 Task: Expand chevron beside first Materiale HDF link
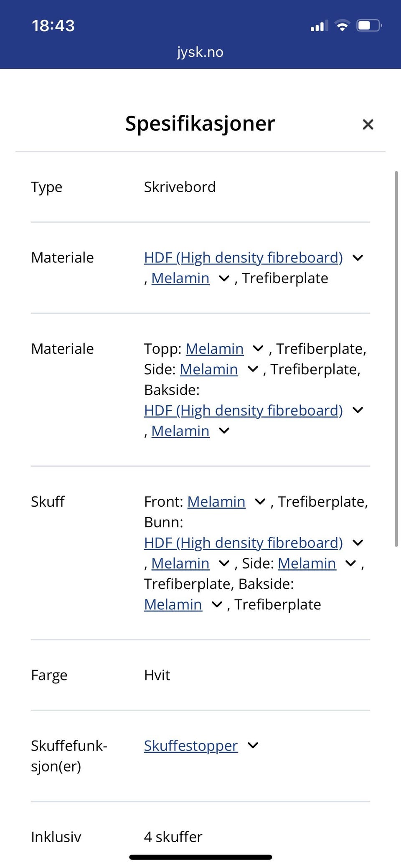pyautogui.click(x=358, y=258)
